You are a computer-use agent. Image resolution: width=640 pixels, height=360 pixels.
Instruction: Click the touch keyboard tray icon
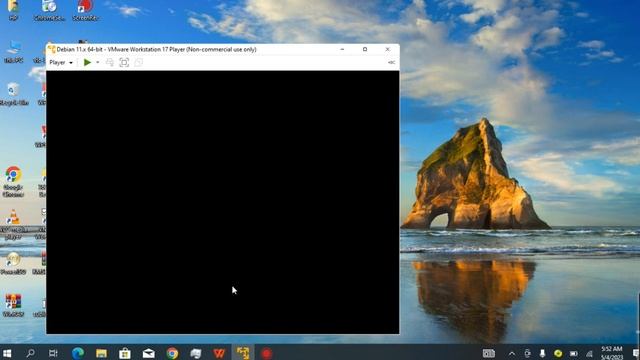click(x=489, y=353)
